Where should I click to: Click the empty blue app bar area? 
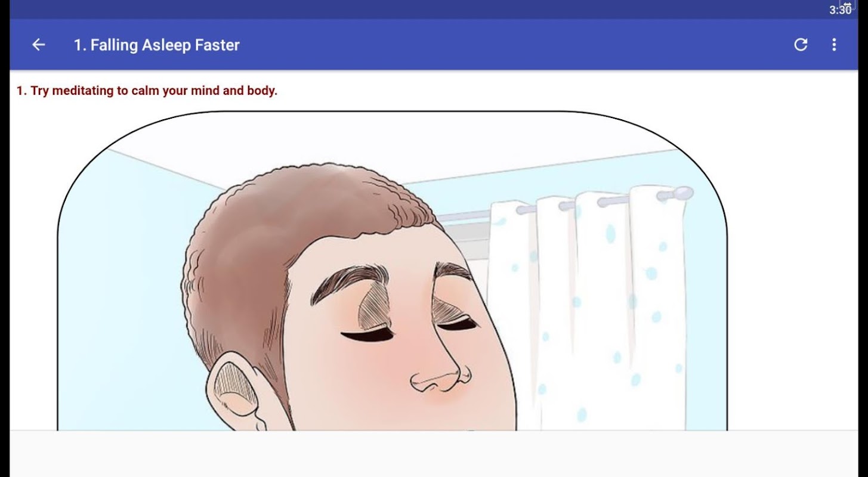pos(513,45)
